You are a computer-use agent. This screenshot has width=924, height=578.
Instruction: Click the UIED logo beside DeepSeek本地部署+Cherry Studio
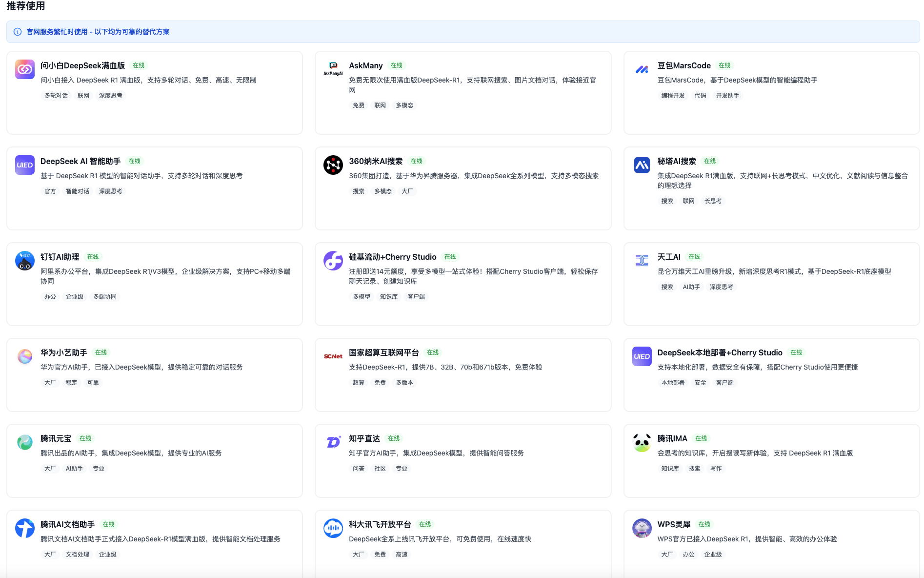[642, 356]
